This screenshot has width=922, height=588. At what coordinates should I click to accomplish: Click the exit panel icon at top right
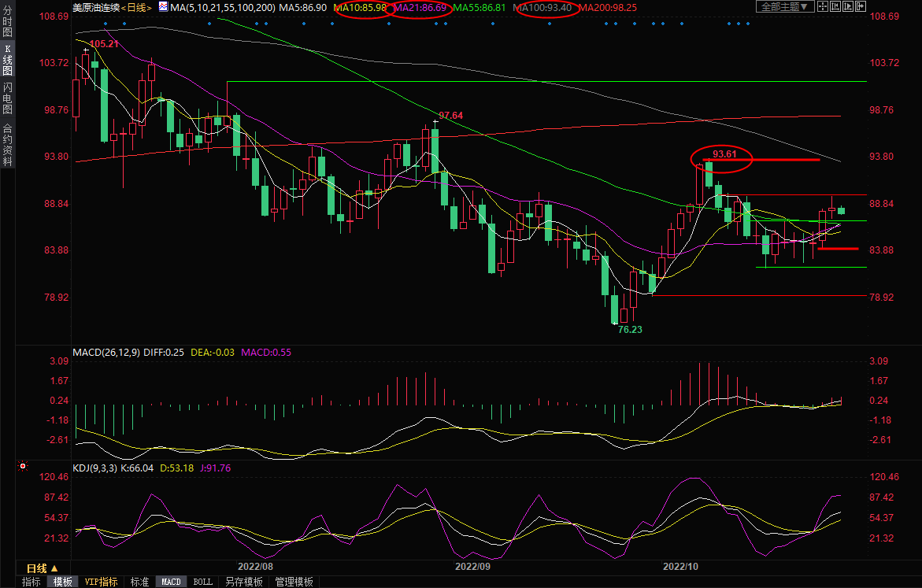(x=861, y=6)
